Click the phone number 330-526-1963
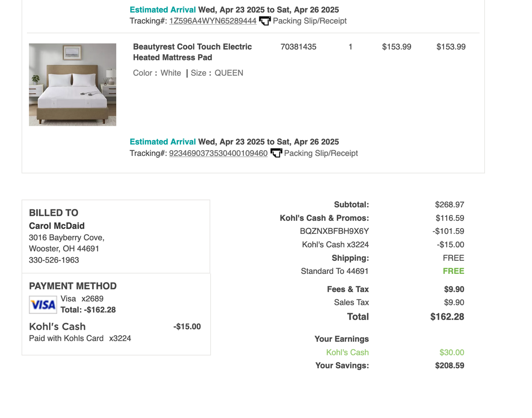532x418 pixels. (x=54, y=260)
